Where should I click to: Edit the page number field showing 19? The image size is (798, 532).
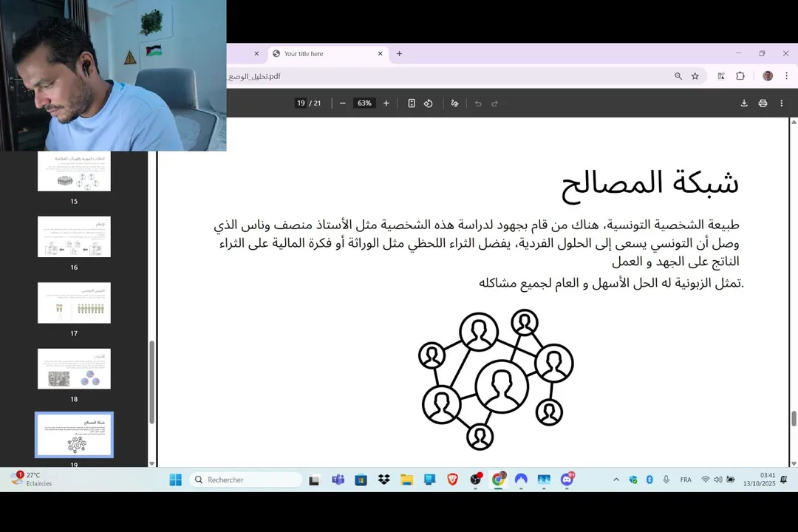[x=301, y=103]
